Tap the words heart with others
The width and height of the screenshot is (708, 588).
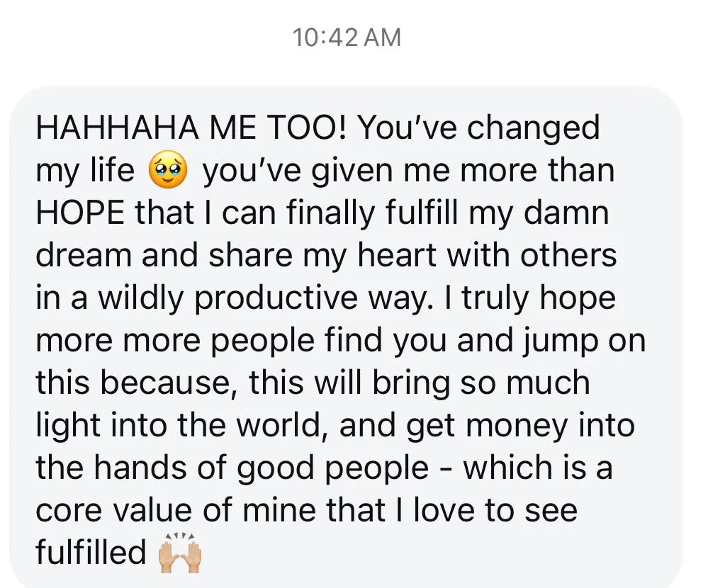point(487,255)
